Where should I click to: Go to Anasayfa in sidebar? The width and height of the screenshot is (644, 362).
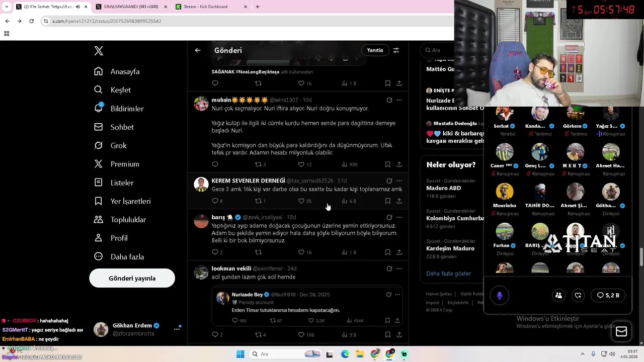click(x=117, y=71)
